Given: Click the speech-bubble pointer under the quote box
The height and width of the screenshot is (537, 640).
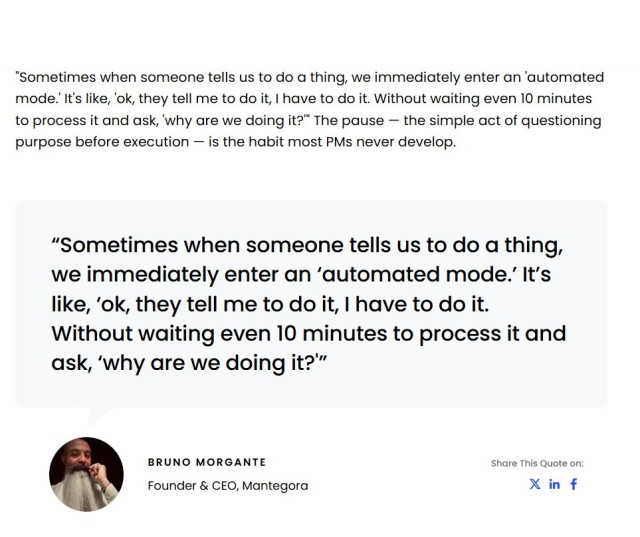Looking at the screenshot, I should click(x=102, y=413).
